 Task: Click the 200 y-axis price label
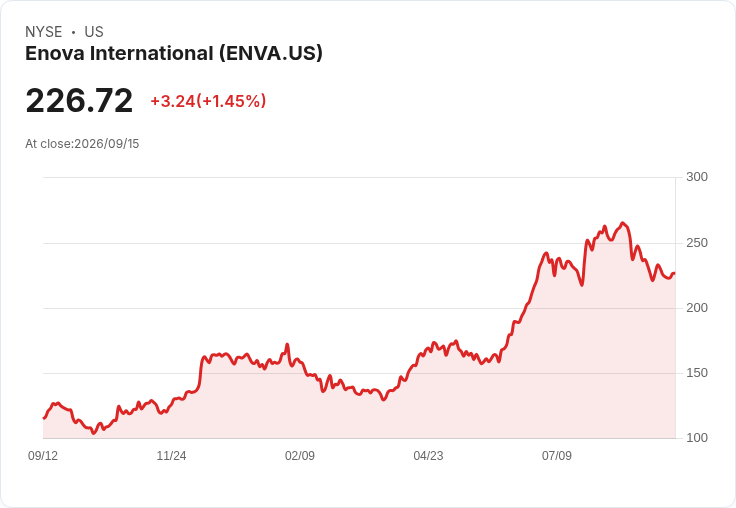[697, 308]
